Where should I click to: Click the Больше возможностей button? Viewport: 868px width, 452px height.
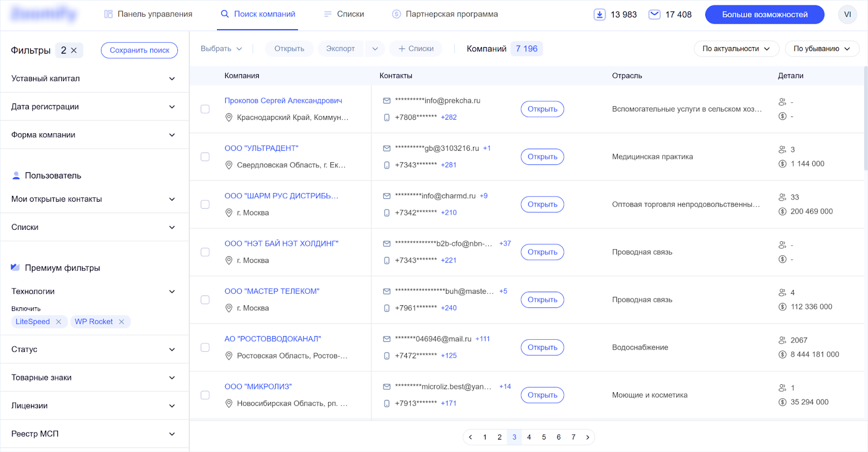pyautogui.click(x=765, y=15)
